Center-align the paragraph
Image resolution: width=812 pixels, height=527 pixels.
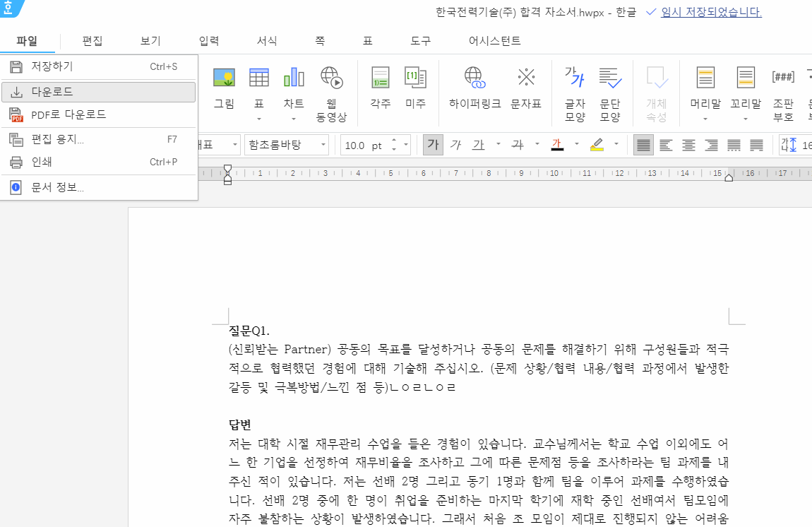pos(688,145)
